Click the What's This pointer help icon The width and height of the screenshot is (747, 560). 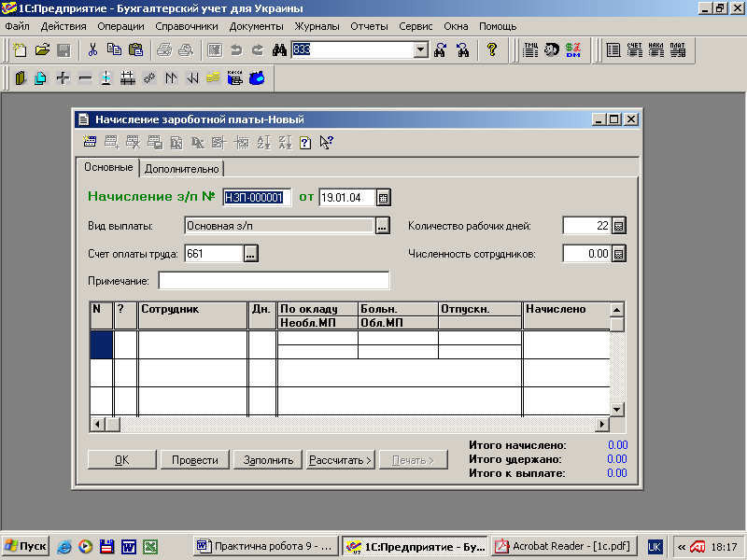[326, 142]
